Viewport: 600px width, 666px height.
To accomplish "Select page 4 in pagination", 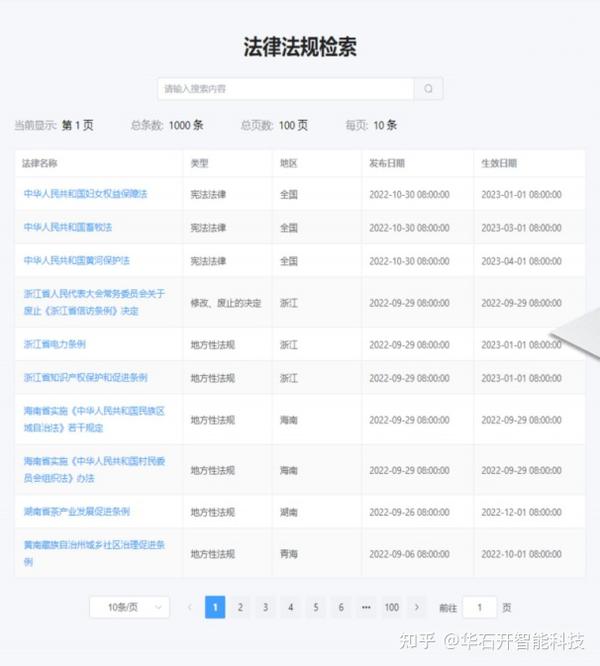I will (x=290, y=607).
